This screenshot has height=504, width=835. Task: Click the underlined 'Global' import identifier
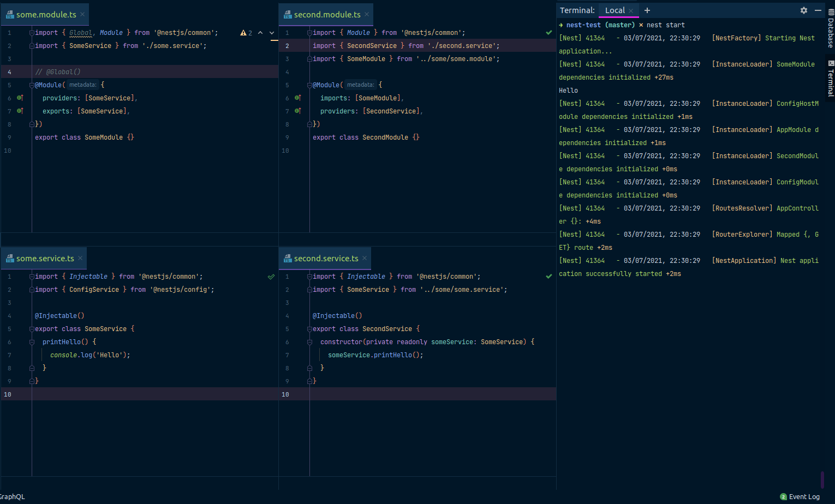point(81,33)
